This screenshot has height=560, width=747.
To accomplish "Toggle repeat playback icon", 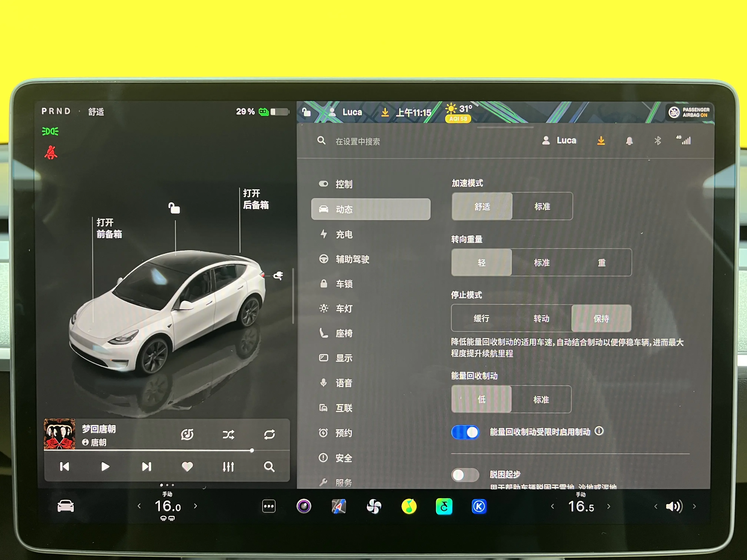I will tap(269, 434).
